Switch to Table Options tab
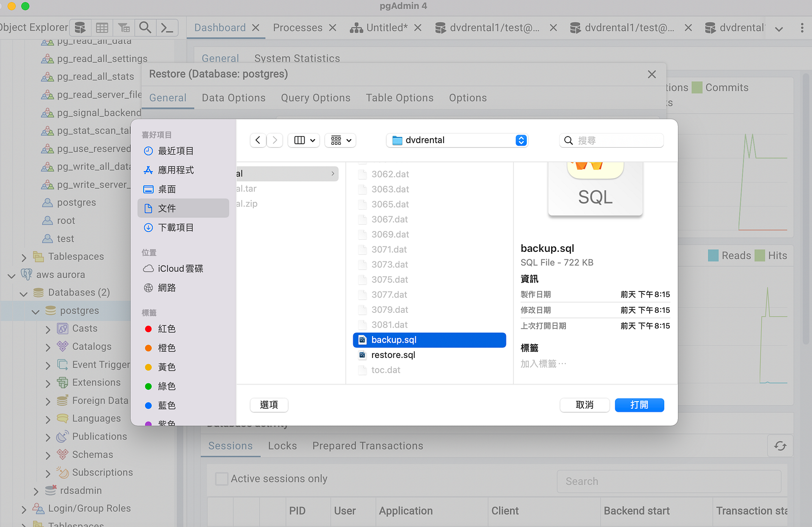 pos(400,97)
